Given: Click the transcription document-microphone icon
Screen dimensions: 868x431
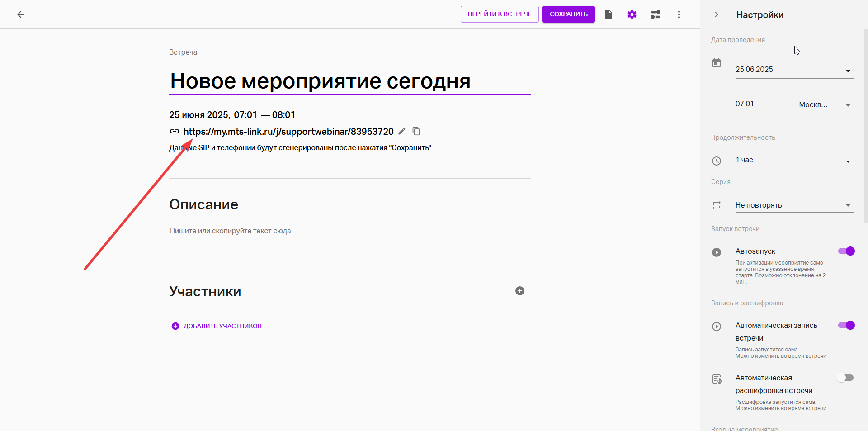Looking at the screenshot, I should click(717, 379).
